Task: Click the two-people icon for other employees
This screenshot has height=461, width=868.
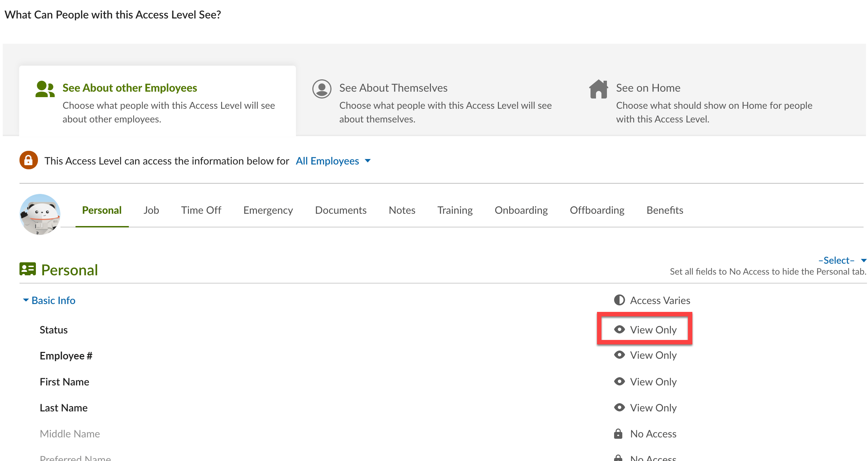Action: (45, 89)
